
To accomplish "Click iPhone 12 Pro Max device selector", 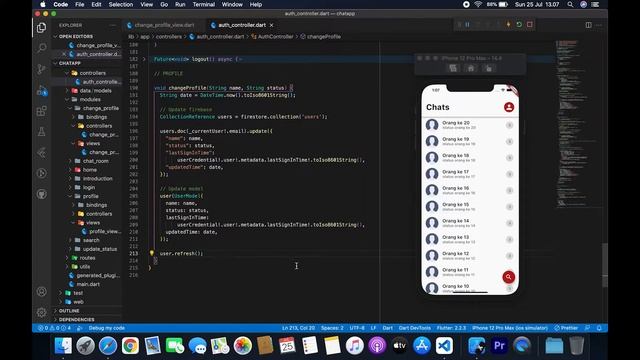I will [x=510, y=328].
